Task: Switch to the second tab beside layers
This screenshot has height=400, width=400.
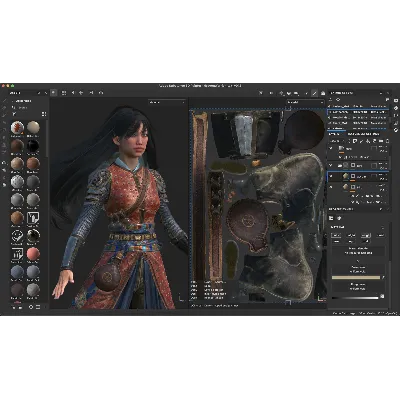Action: (x=363, y=134)
